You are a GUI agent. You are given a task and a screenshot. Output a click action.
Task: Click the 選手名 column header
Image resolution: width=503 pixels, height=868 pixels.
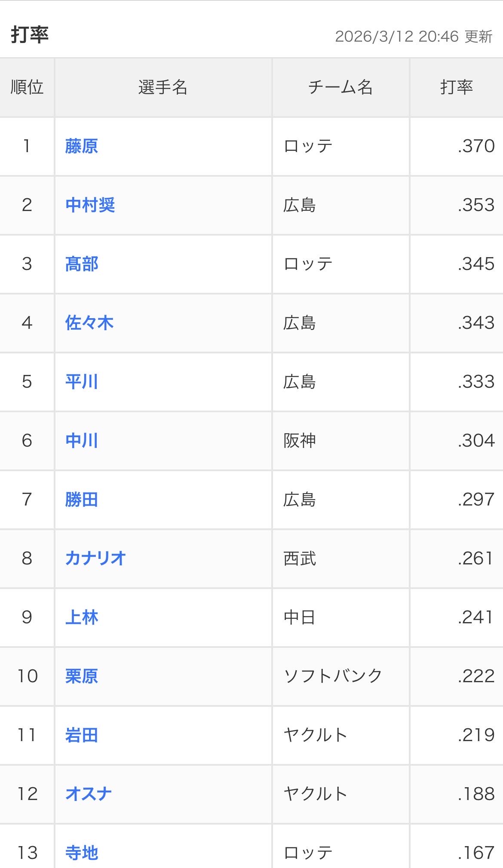tap(163, 87)
